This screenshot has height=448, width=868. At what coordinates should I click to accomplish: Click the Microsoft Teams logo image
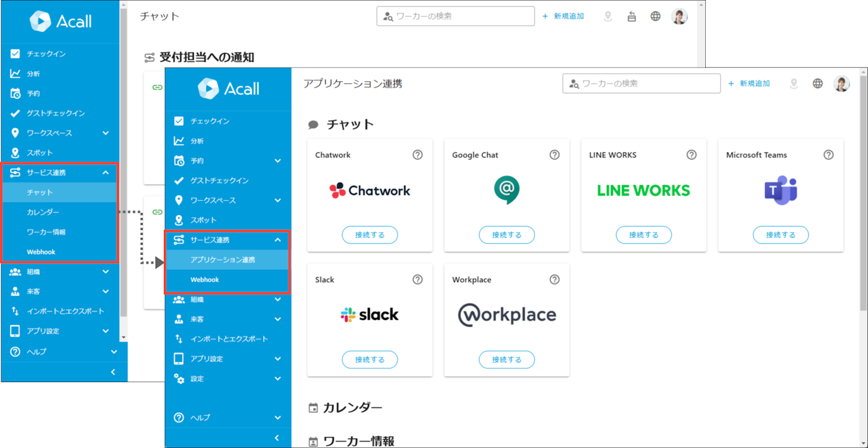pos(781,190)
